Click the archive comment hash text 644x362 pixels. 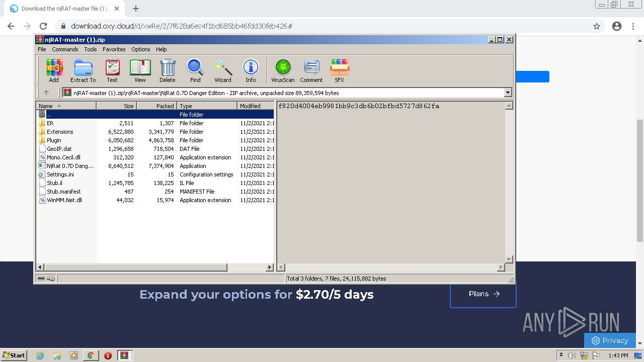click(x=359, y=106)
